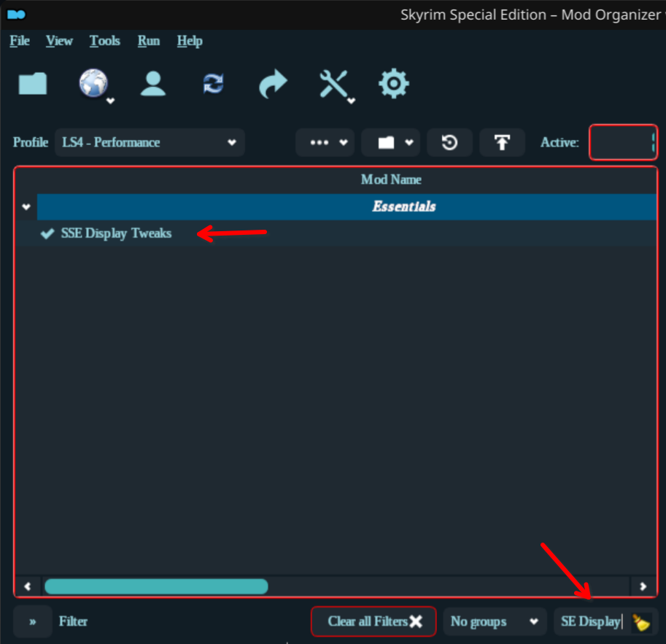The width and height of the screenshot is (666, 644).
Task: Open the Run menu
Action: tap(149, 41)
